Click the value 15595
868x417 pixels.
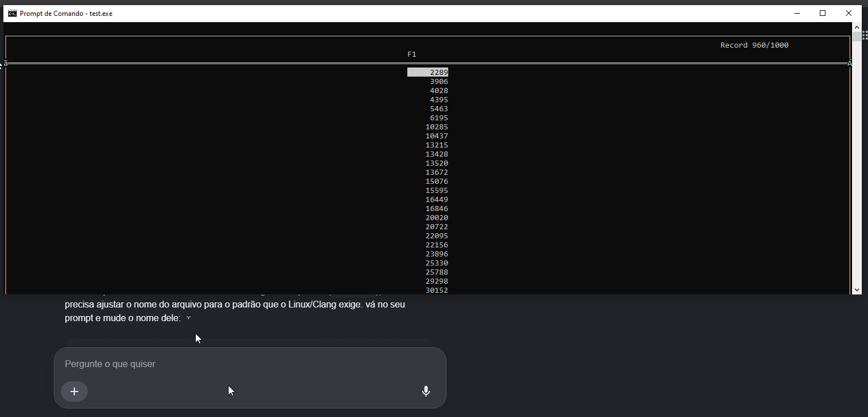pyautogui.click(x=437, y=191)
